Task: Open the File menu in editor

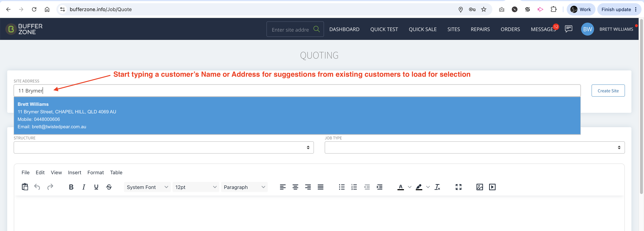Action: click(x=26, y=172)
